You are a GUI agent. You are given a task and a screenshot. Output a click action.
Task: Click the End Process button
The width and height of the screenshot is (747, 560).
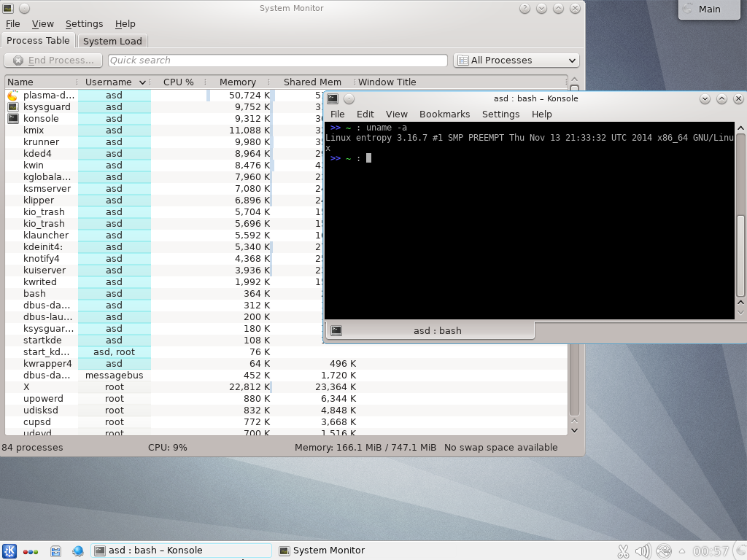point(53,61)
